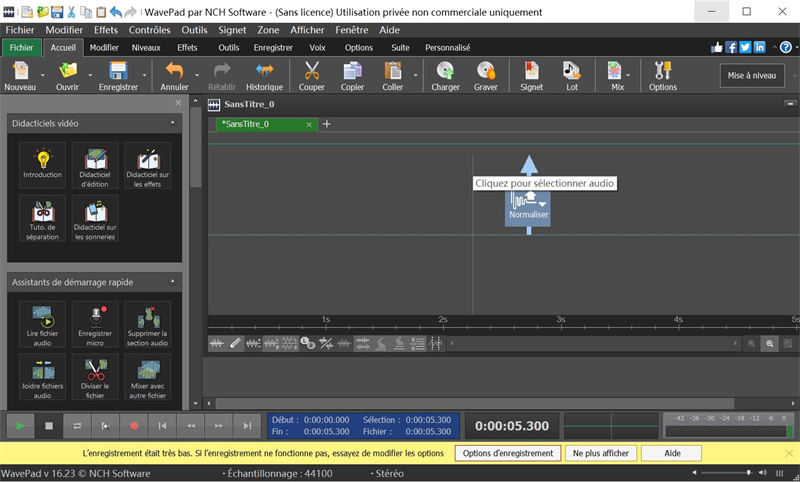Start Supprimer la section audio wizard

tap(147, 324)
